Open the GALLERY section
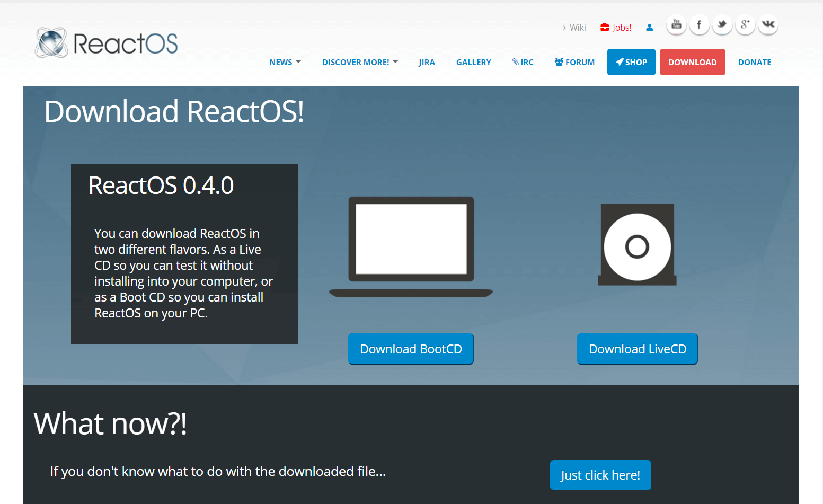 point(473,62)
